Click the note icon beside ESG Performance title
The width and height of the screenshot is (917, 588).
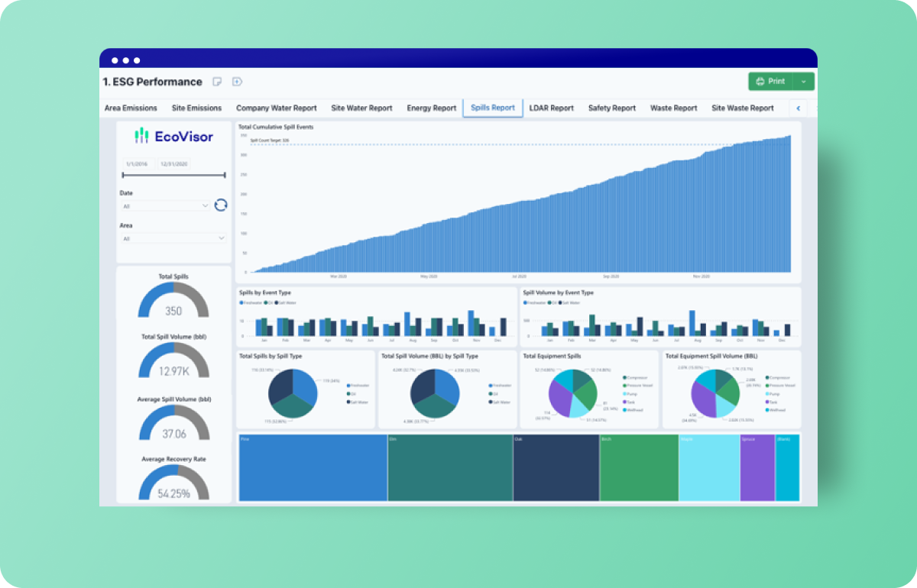(217, 82)
